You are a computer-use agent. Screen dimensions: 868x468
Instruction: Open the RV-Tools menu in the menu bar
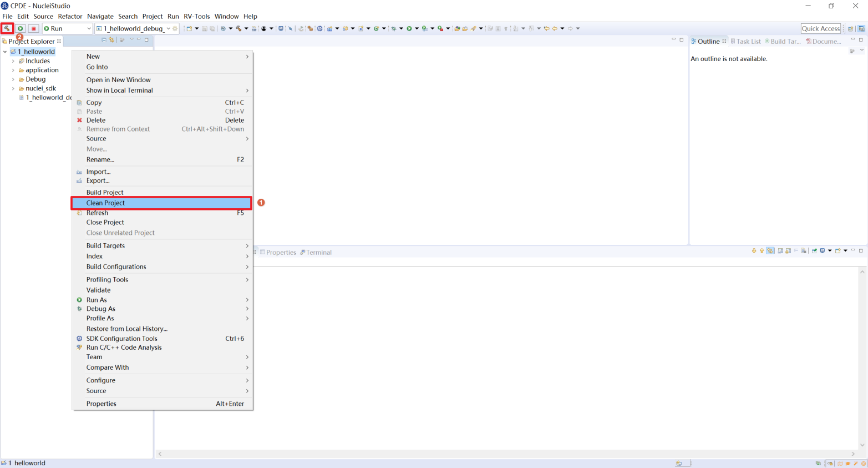tap(197, 16)
